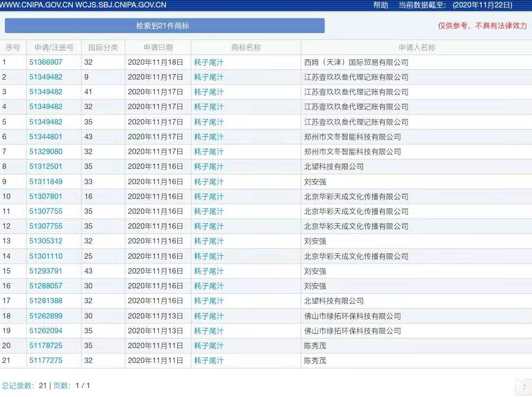The height and width of the screenshot is (397, 532).
Task: Open 51307755 link in row 12
Action: tap(46, 226)
